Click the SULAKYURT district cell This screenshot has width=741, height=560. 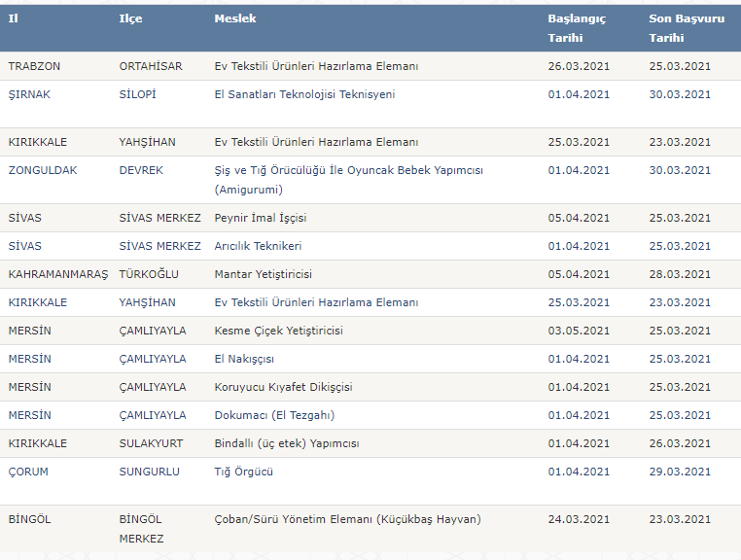click(151, 443)
